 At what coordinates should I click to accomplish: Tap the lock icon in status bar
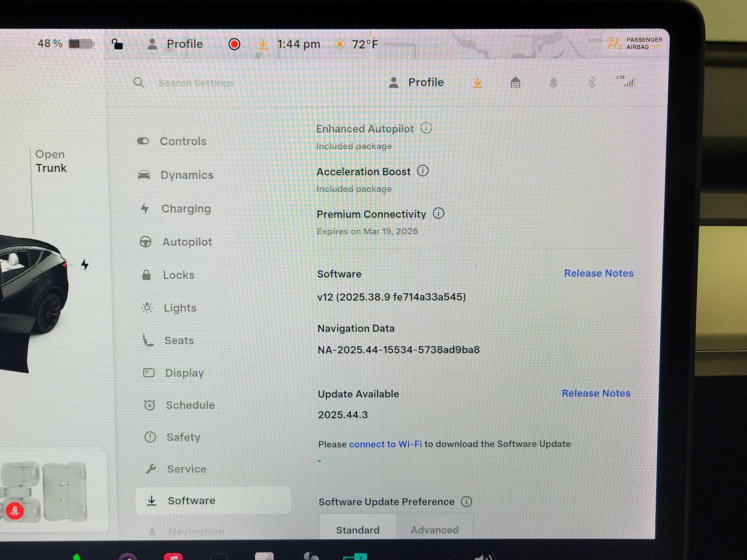coord(117,44)
